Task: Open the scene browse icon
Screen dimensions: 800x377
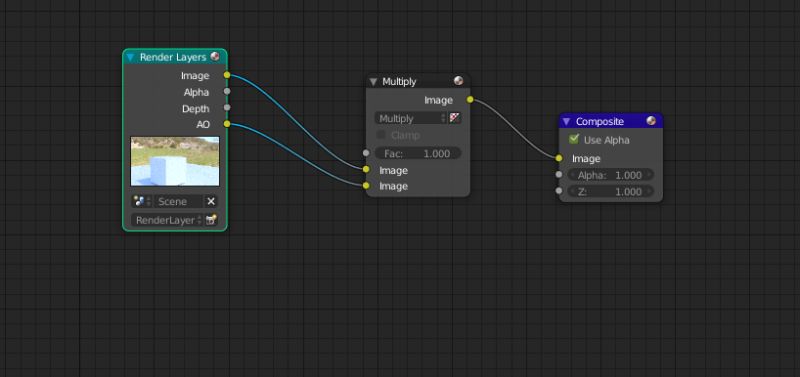Action: (141, 202)
